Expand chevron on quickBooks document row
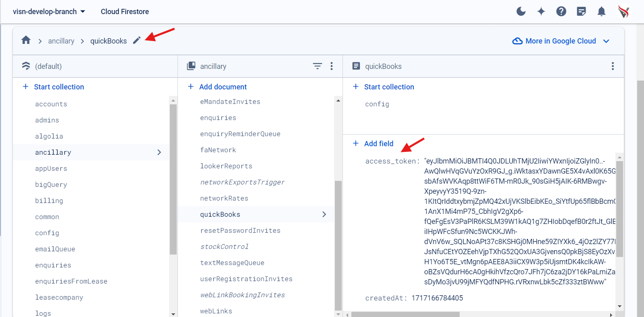Viewport: 644px width, 317px height. point(324,214)
